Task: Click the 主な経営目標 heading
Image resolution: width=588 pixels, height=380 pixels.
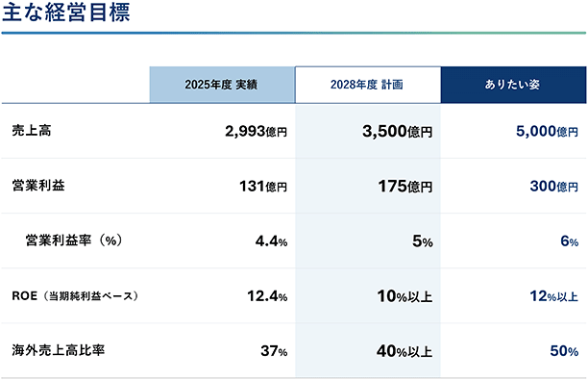Action: coord(66,12)
